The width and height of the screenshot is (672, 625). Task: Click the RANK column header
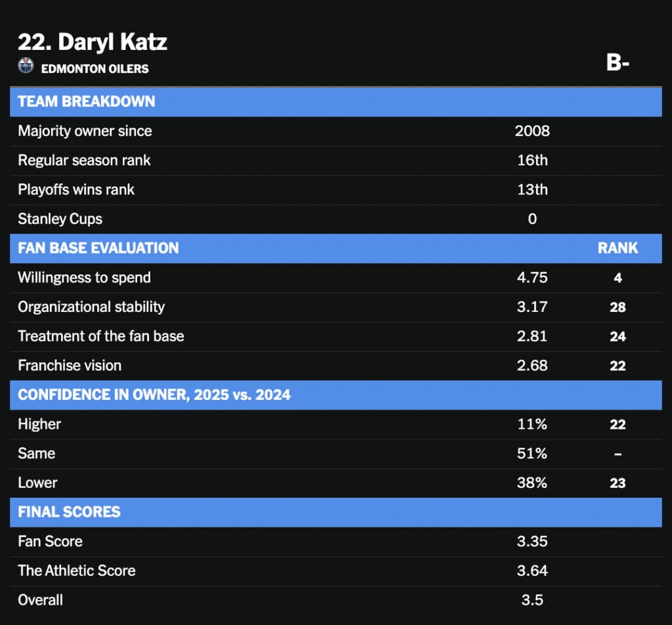[x=618, y=248]
